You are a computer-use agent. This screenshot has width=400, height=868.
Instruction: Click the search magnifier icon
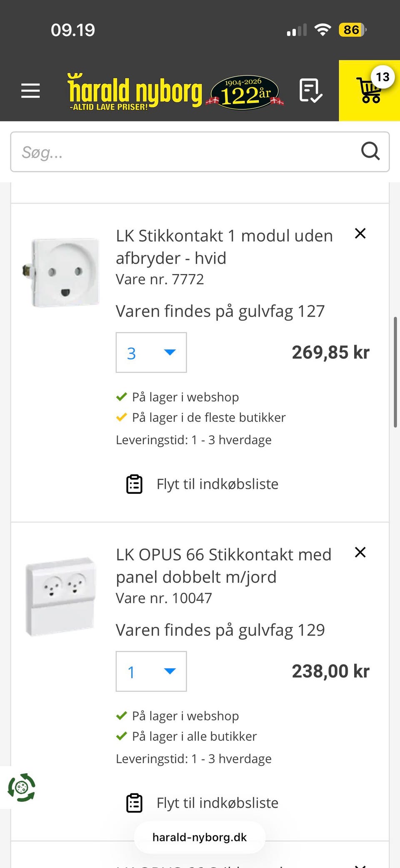(370, 151)
